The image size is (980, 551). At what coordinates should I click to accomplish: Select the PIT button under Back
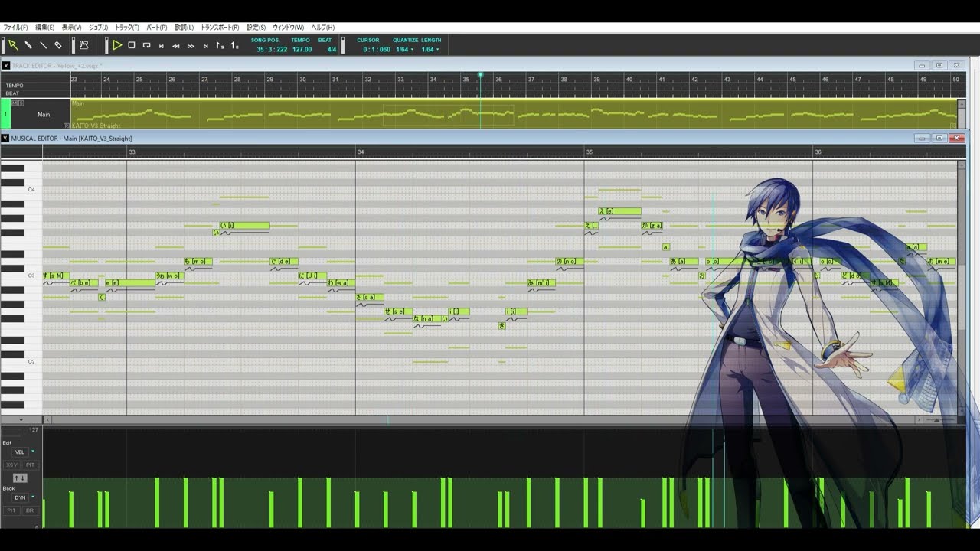click(12, 510)
